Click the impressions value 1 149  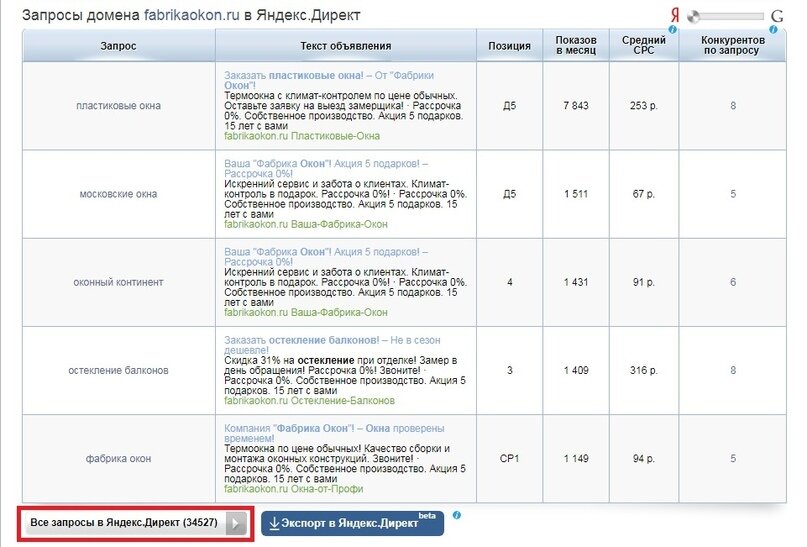coord(576,458)
